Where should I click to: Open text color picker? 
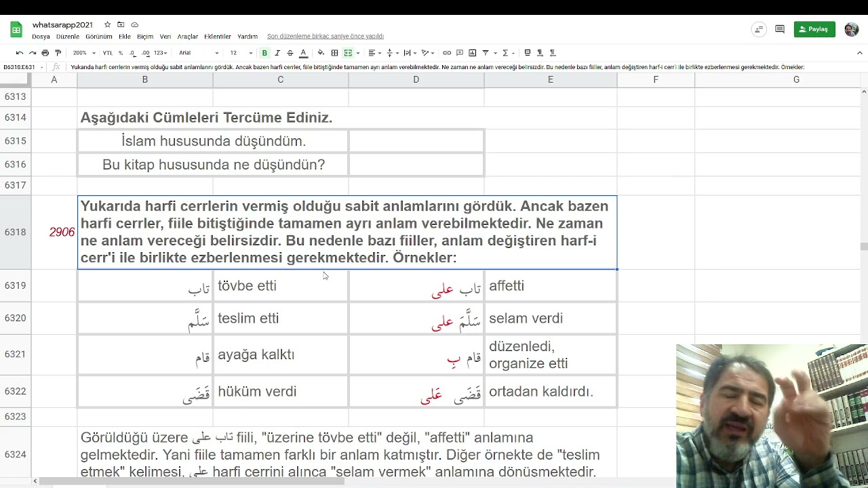(303, 53)
